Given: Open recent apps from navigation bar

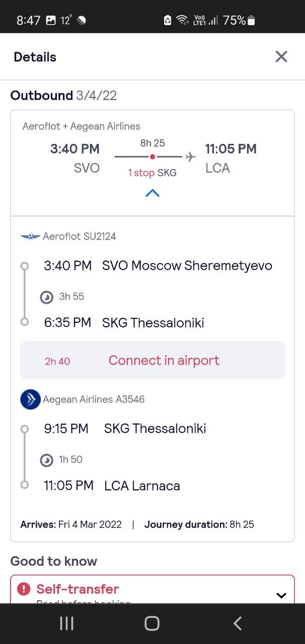Looking at the screenshot, I should 66,623.
